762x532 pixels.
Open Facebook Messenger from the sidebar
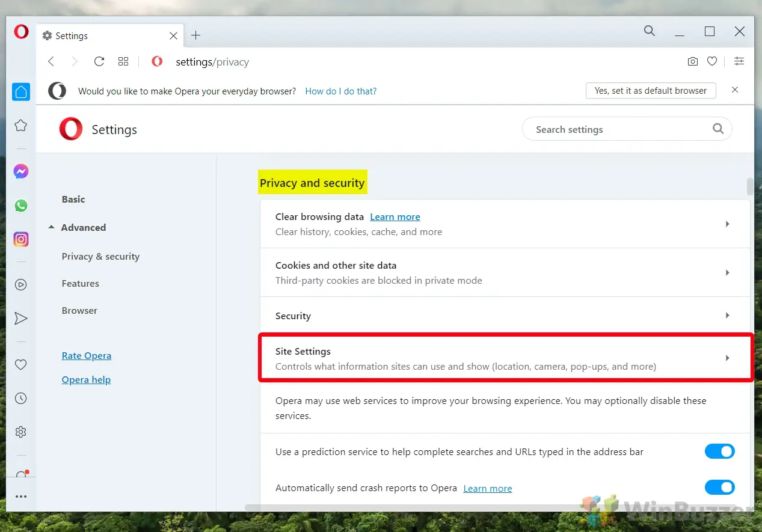(21, 171)
